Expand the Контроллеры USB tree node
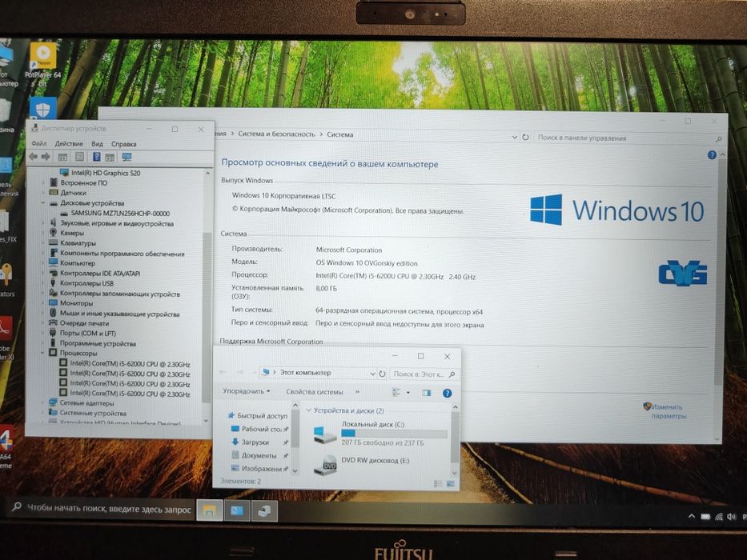 coord(43,283)
